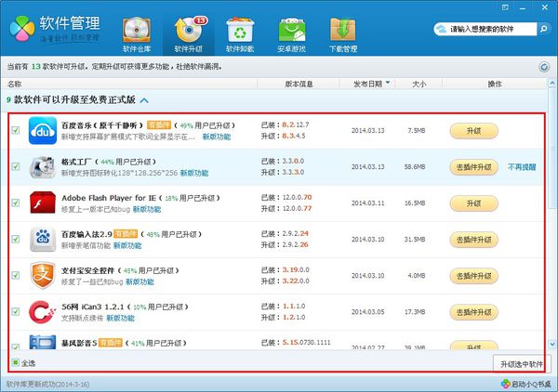Click the 软件库更新成功 status text
This screenshot has width=558, height=392.
point(47,385)
